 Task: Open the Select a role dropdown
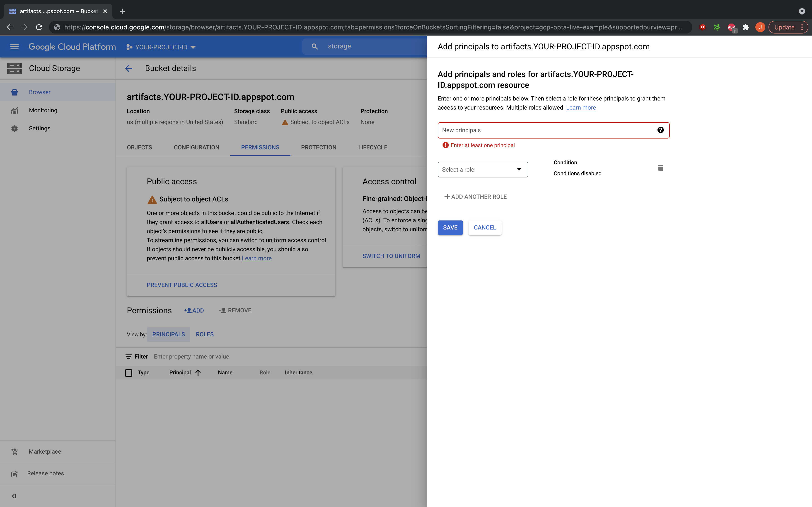(483, 169)
